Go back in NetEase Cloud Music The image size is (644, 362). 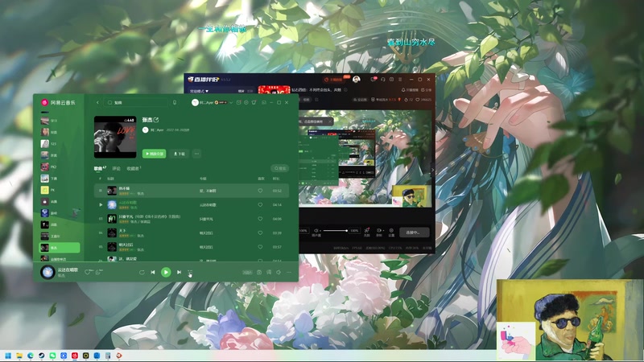click(x=97, y=103)
